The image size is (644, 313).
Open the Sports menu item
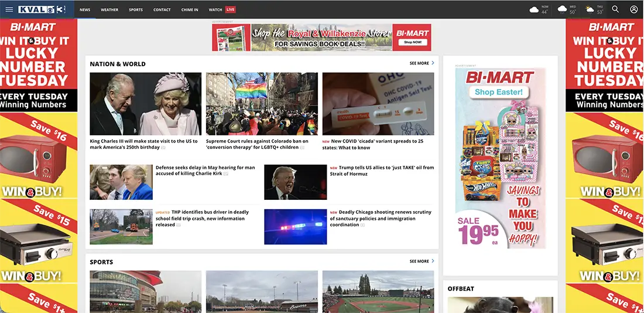(136, 9)
